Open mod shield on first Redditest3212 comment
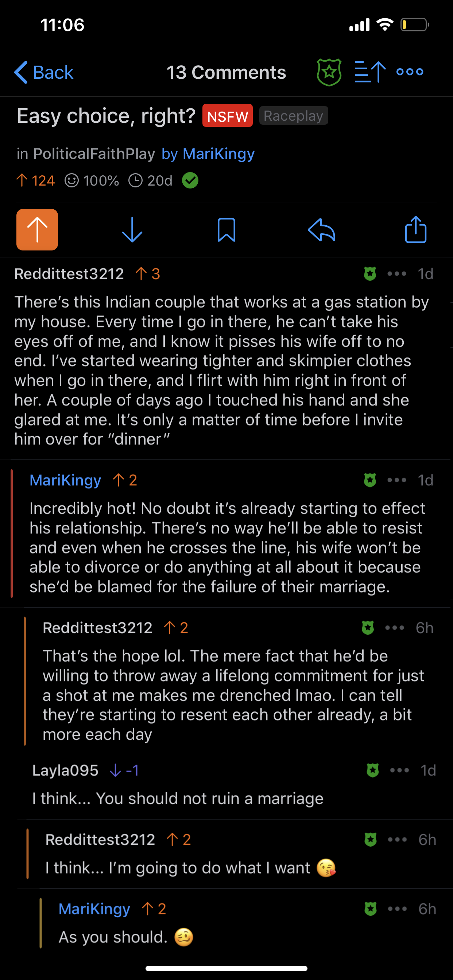The height and width of the screenshot is (980, 453). [x=370, y=274]
